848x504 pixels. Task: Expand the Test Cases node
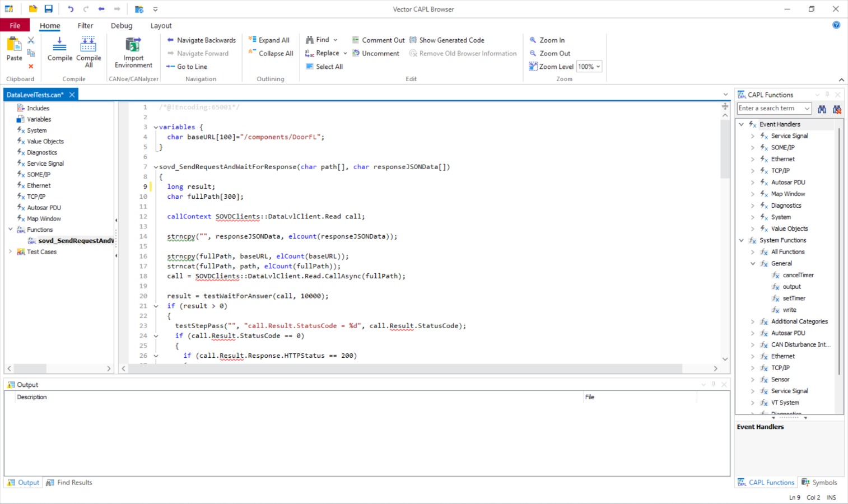(x=10, y=252)
